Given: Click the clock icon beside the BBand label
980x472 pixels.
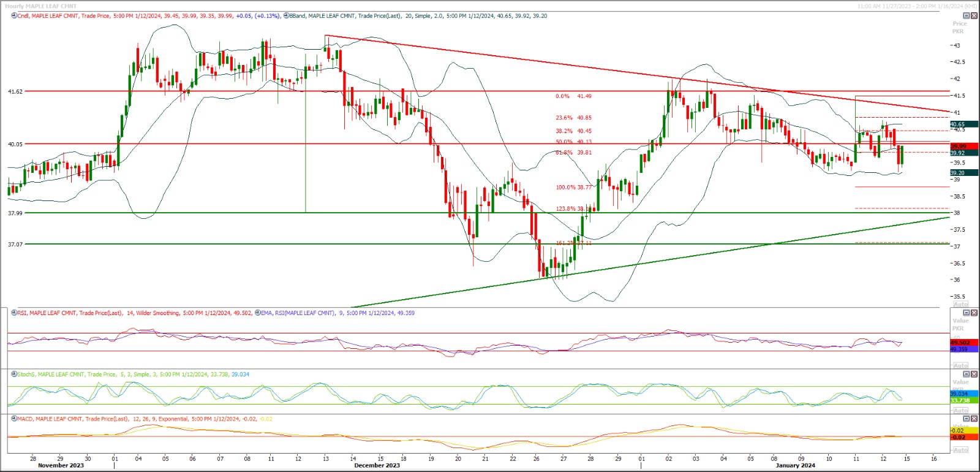Looking at the screenshot, I should pyautogui.click(x=286, y=16).
